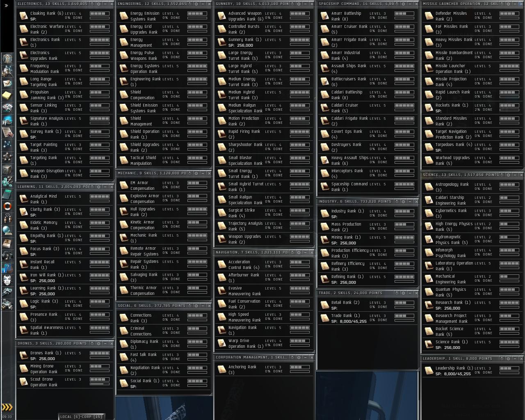The width and height of the screenshot is (525, 420).
Task: Click the document-with-pen sidebar icon
Action: point(7,132)
